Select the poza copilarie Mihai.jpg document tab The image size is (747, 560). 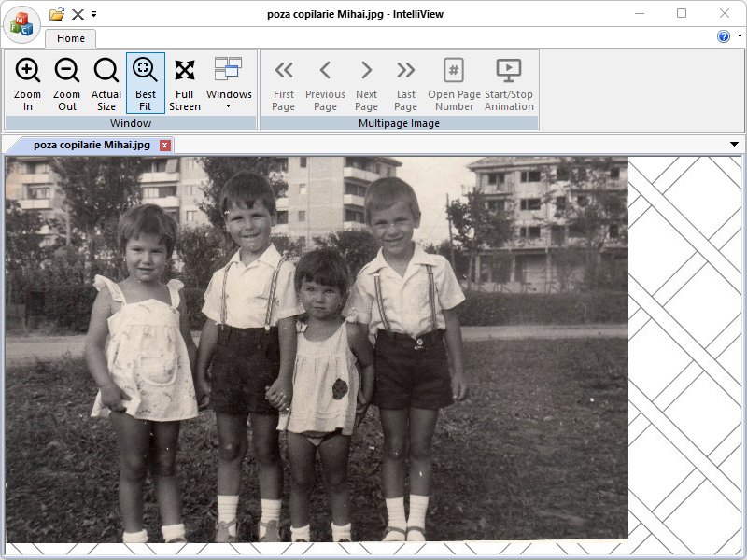coord(92,145)
